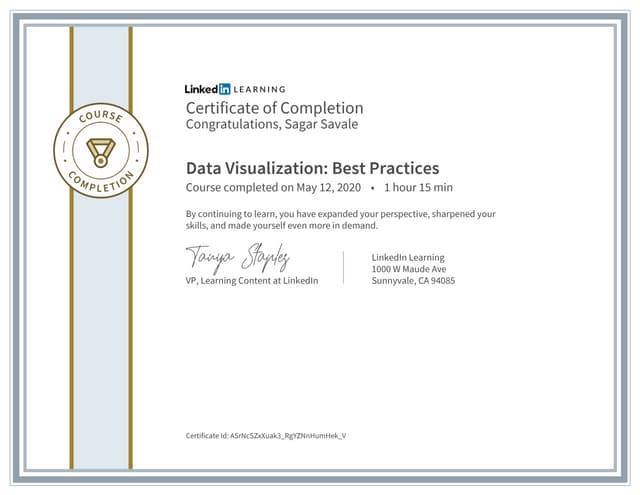
Task: Click "LinkedIn Learning" above the street address
Action: pyautogui.click(x=408, y=258)
